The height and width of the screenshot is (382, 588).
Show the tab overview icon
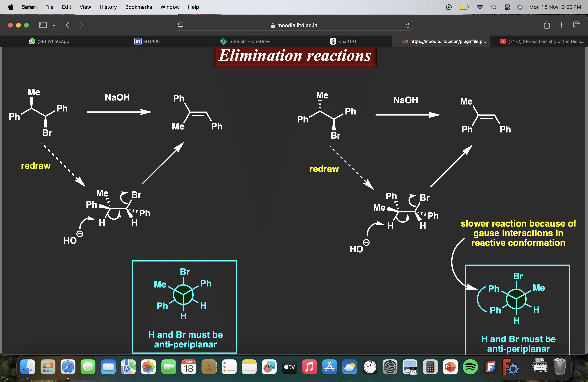pos(576,25)
